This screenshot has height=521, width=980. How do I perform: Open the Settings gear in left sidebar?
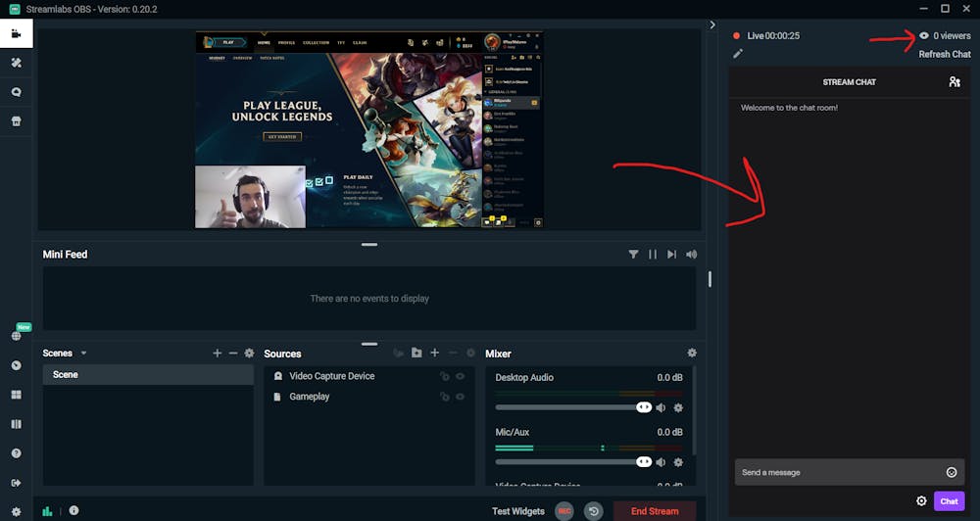pos(17,511)
